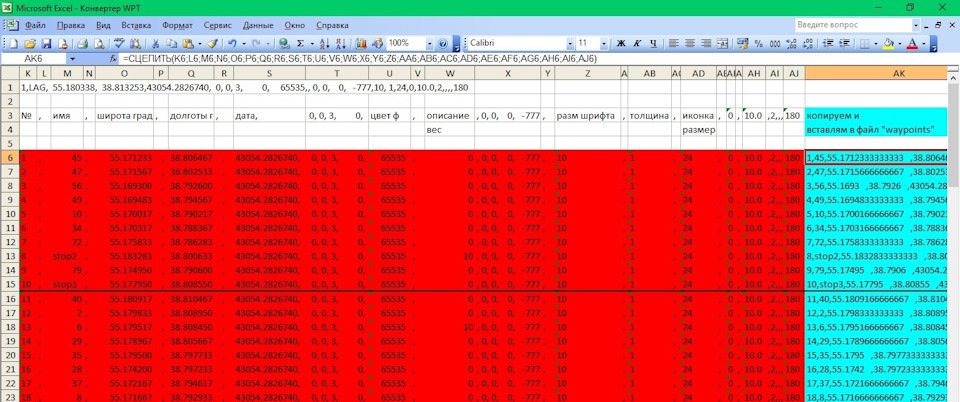Image resolution: width=960 pixels, height=402 pixels.
Task: Open the Данные menu
Action: [258, 26]
